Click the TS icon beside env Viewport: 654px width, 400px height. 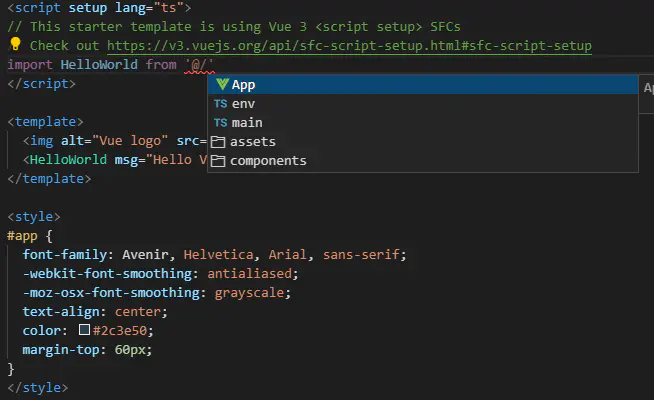pos(221,103)
